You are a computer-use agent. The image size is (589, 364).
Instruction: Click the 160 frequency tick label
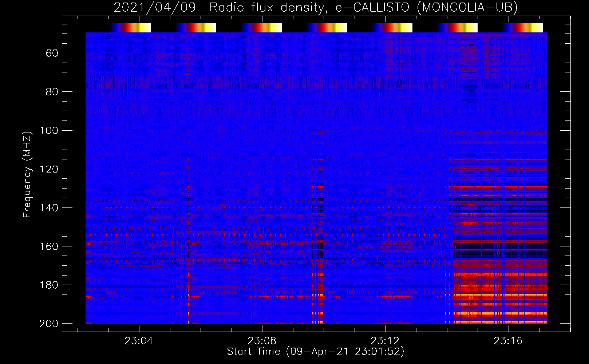(49, 246)
